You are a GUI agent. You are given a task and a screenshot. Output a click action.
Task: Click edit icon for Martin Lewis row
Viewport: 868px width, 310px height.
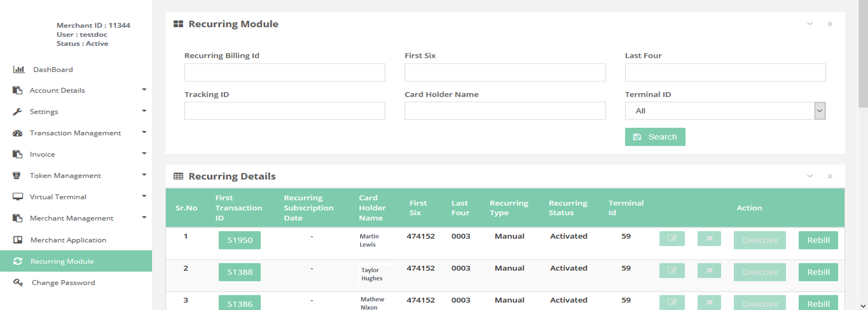(x=672, y=238)
